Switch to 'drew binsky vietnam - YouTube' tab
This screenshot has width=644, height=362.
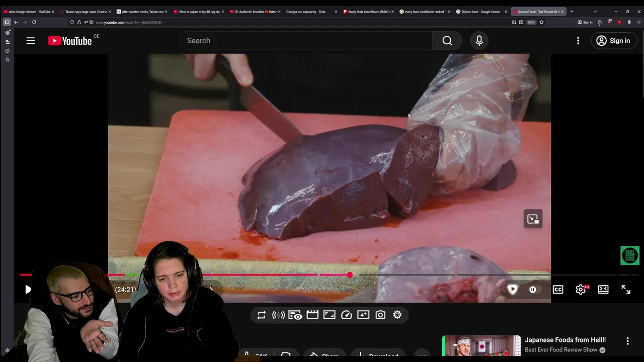point(29,12)
